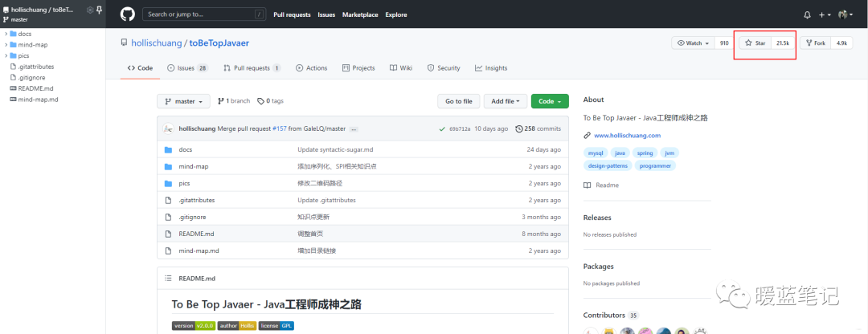
Task: Open the master branch dropdown
Action: point(184,101)
